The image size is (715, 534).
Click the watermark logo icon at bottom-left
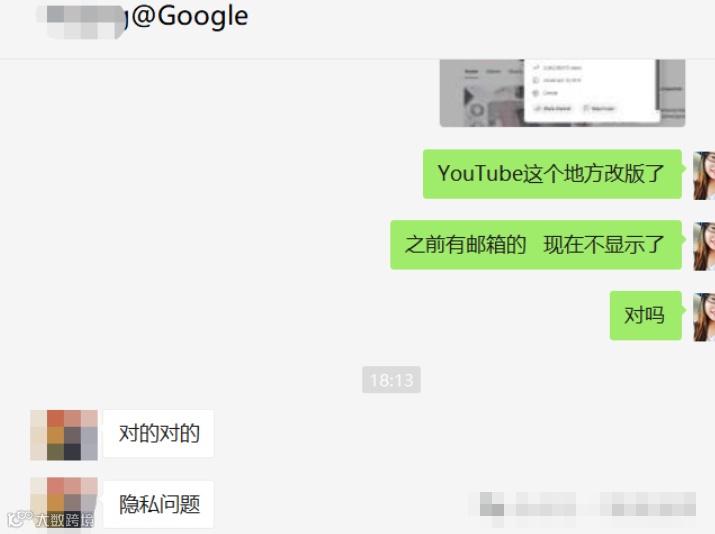19,519
